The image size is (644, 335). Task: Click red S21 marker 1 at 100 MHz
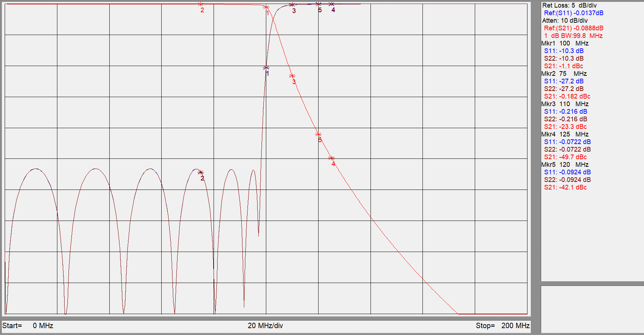click(266, 7)
